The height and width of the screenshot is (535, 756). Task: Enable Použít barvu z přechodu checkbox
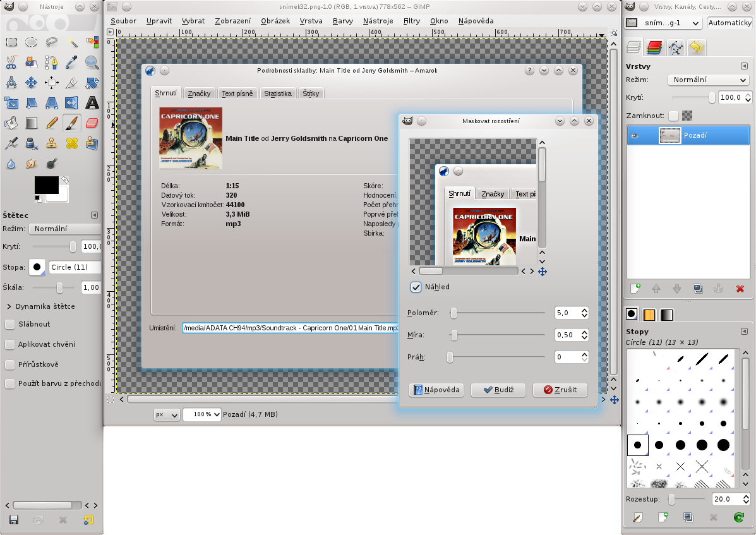pyautogui.click(x=9, y=383)
